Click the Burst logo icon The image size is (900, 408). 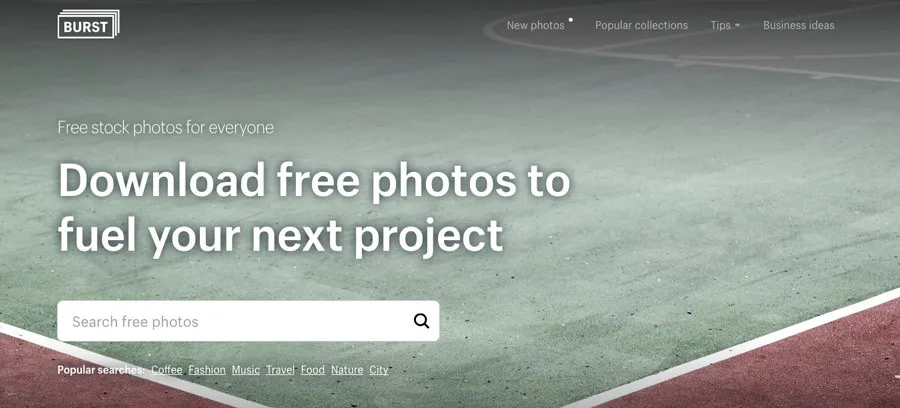point(88,24)
